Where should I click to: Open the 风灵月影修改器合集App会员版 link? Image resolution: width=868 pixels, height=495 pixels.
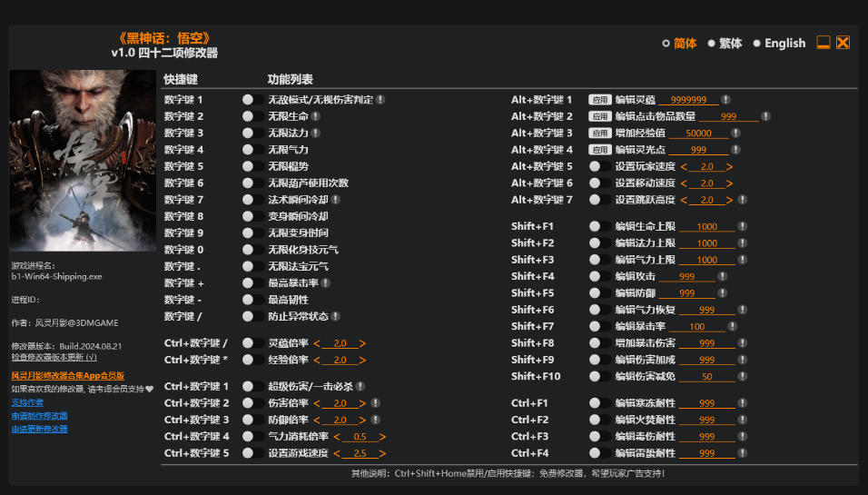tap(67, 375)
